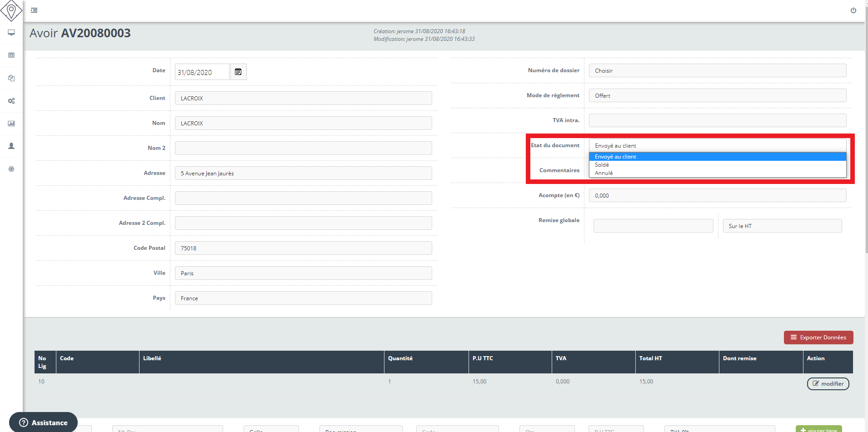
Task: Select Soldé in document state list
Action: coord(602,165)
